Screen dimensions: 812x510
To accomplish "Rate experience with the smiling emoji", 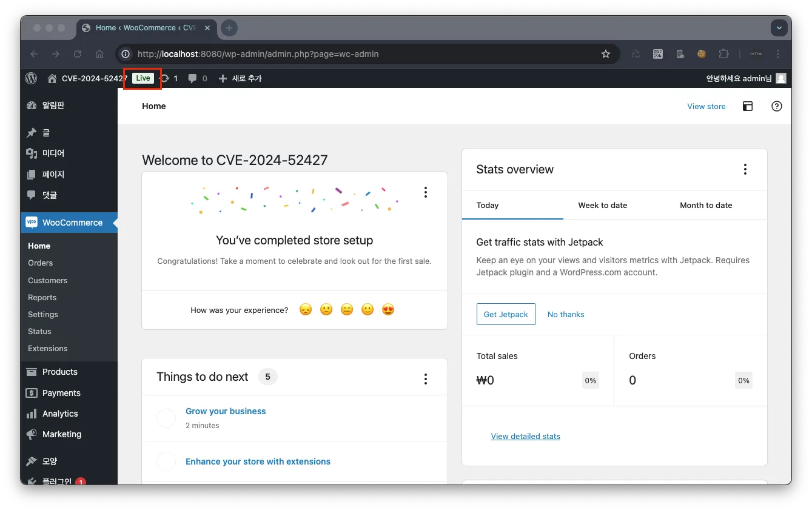I will point(367,310).
